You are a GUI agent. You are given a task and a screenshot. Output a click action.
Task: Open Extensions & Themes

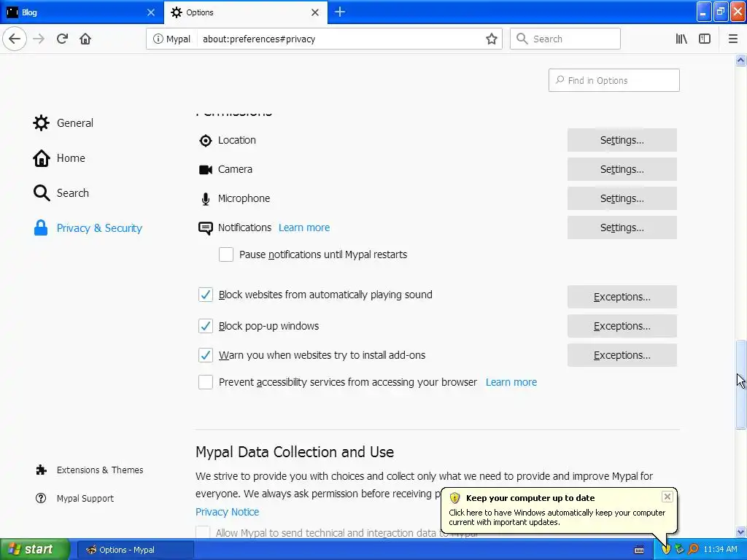(89, 470)
